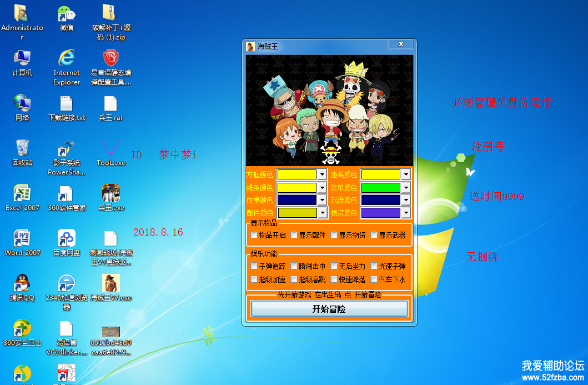The width and height of the screenshot is (588, 385).
Task: Select the 360安全卫士 shortcut icon
Action: pyautogui.click(x=22, y=332)
